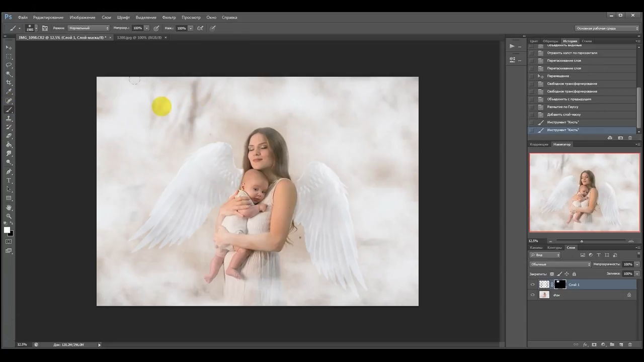Select the Hand tool

pos(9,207)
